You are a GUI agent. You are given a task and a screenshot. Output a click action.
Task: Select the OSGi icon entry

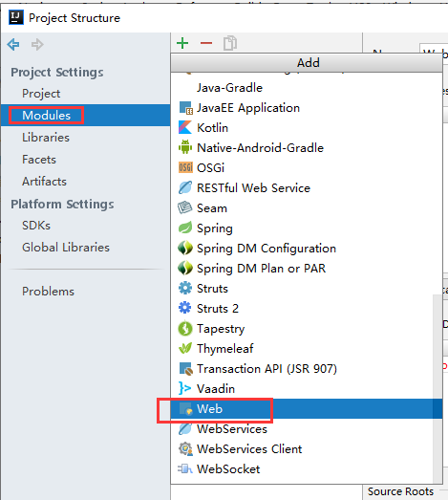point(185,167)
